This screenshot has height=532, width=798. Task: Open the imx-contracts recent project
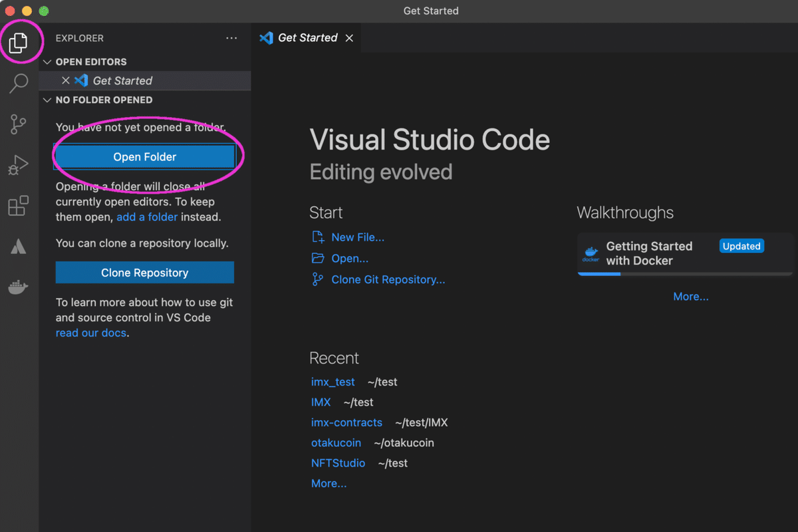[x=346, y=422]
